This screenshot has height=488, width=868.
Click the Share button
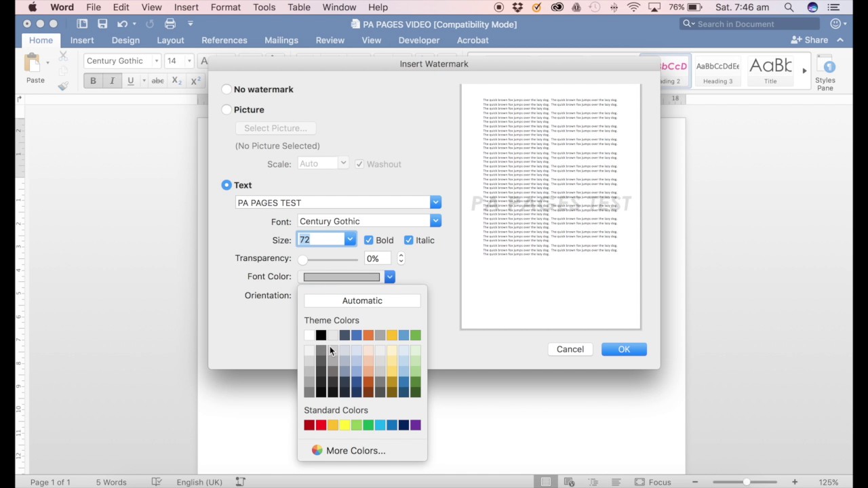click(x=810, y=40)
